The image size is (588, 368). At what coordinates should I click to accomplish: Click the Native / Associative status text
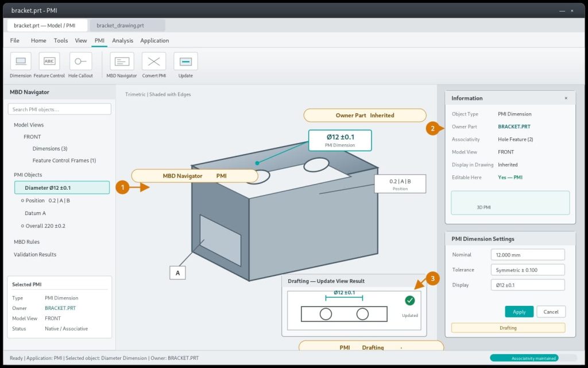(x=67, y=328)
